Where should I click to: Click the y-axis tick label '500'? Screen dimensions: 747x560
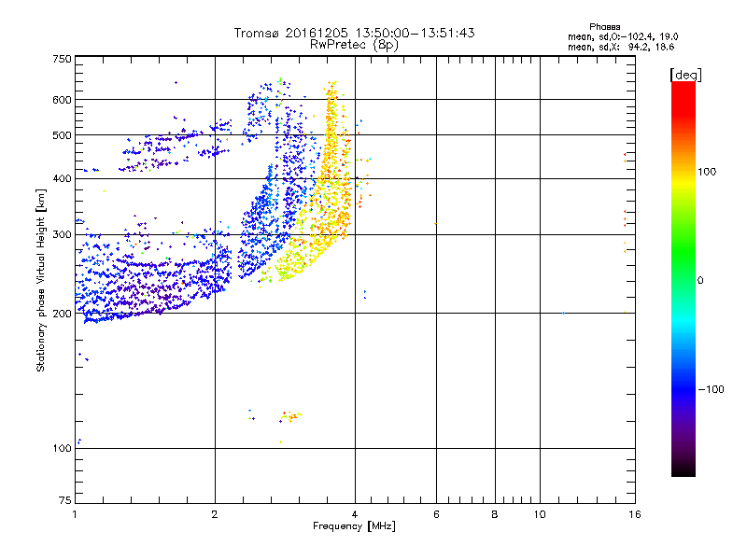[x=63, y=135]
